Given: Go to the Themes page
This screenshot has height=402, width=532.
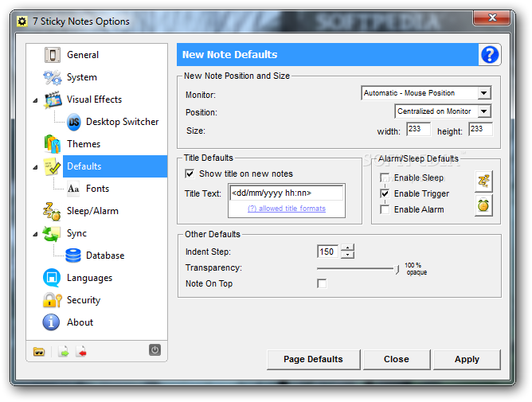Looking at the screenshot, I should (x=84, y=144).
